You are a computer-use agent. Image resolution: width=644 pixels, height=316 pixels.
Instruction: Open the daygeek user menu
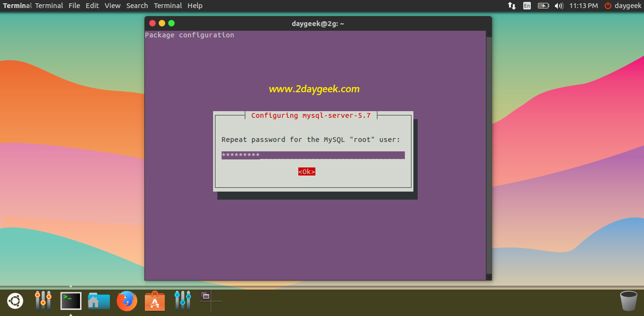(x=628, y=6)
